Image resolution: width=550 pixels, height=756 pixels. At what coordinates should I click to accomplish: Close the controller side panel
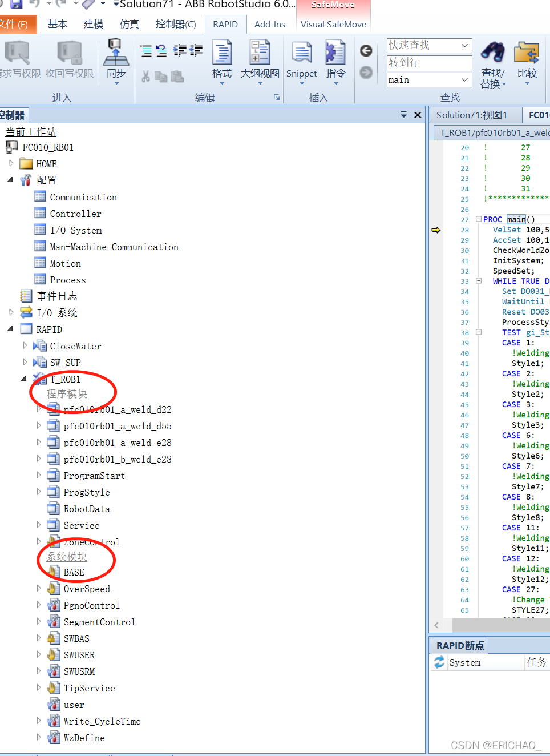coord(418,115)
